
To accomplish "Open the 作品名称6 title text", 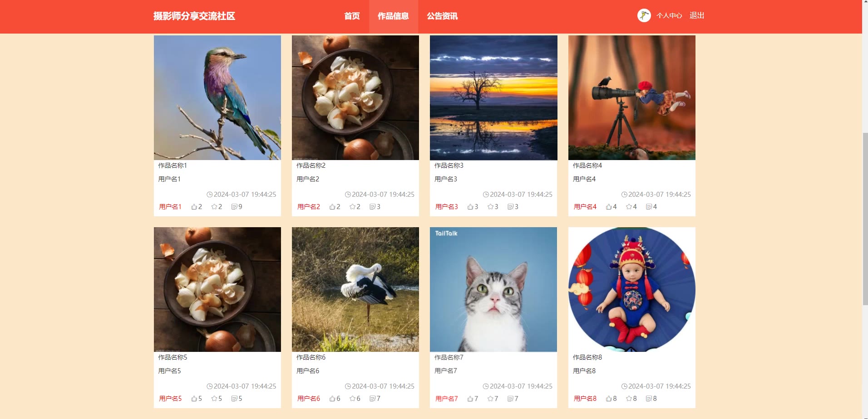I will 311,357.
